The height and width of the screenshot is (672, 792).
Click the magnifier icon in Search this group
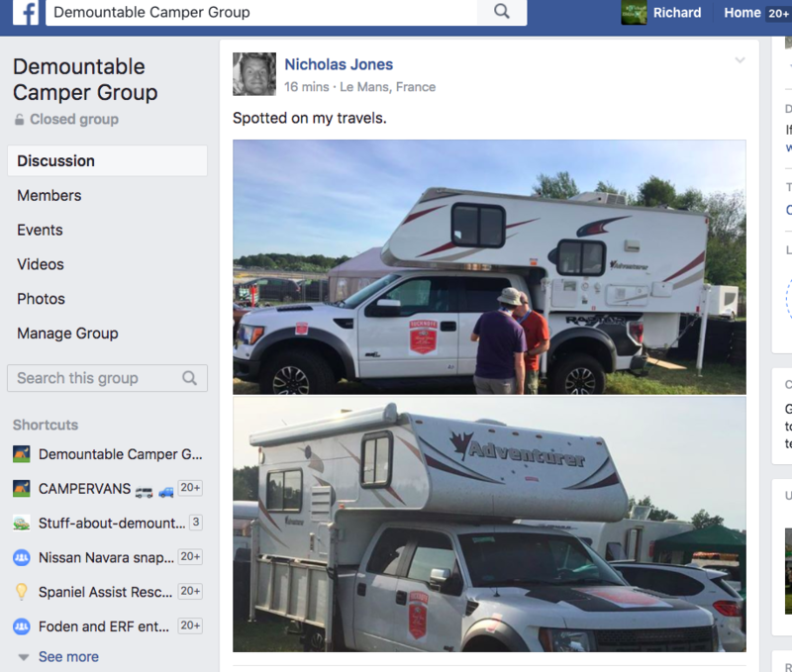click(x=189, y=378)
